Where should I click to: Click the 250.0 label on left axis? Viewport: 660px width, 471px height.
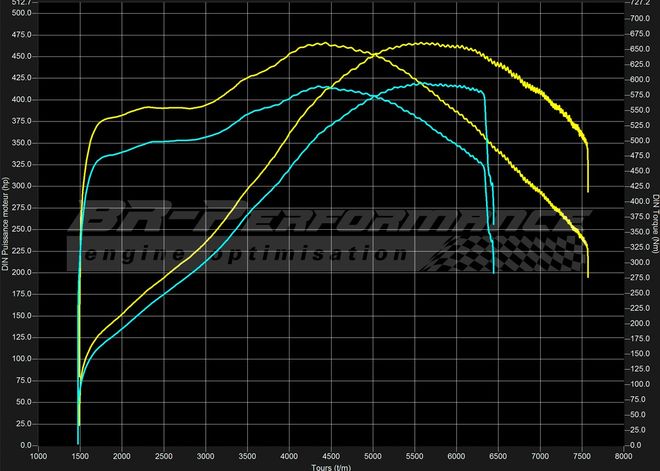21,229
